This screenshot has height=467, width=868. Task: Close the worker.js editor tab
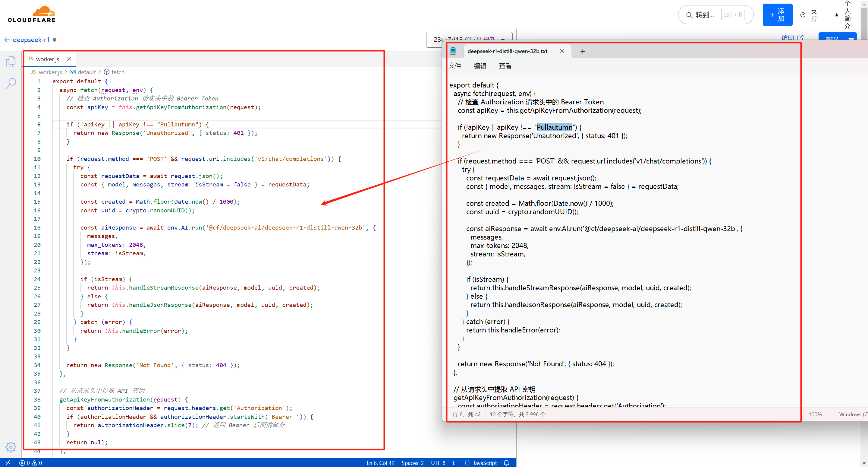coord(69,59)
